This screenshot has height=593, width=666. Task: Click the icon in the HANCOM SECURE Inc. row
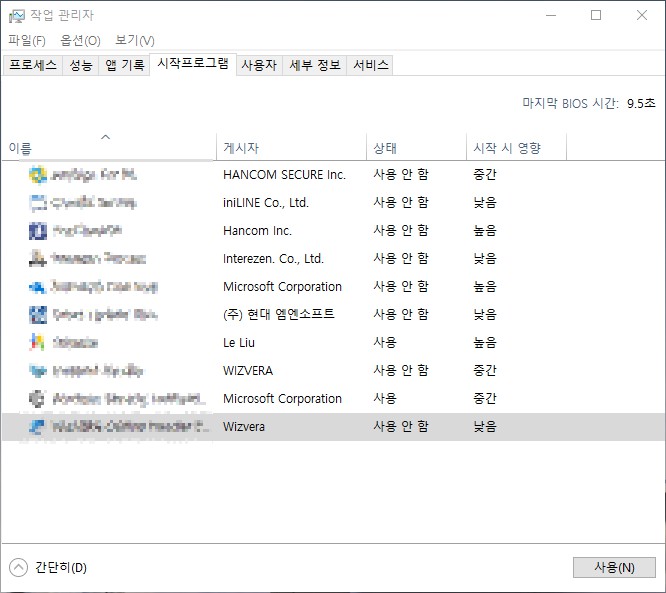(37, 175)
